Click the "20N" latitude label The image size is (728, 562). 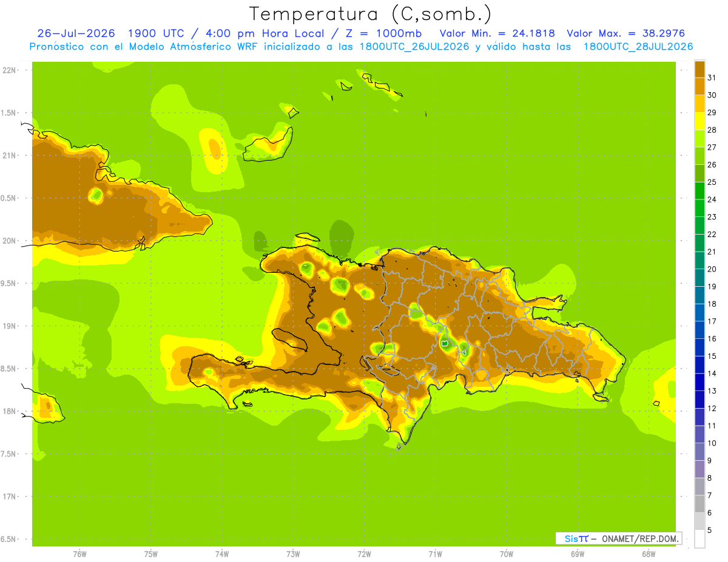(9, 241)
